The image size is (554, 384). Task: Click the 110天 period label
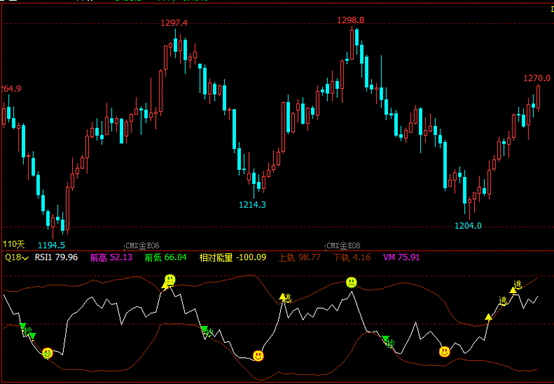(14, 244)
